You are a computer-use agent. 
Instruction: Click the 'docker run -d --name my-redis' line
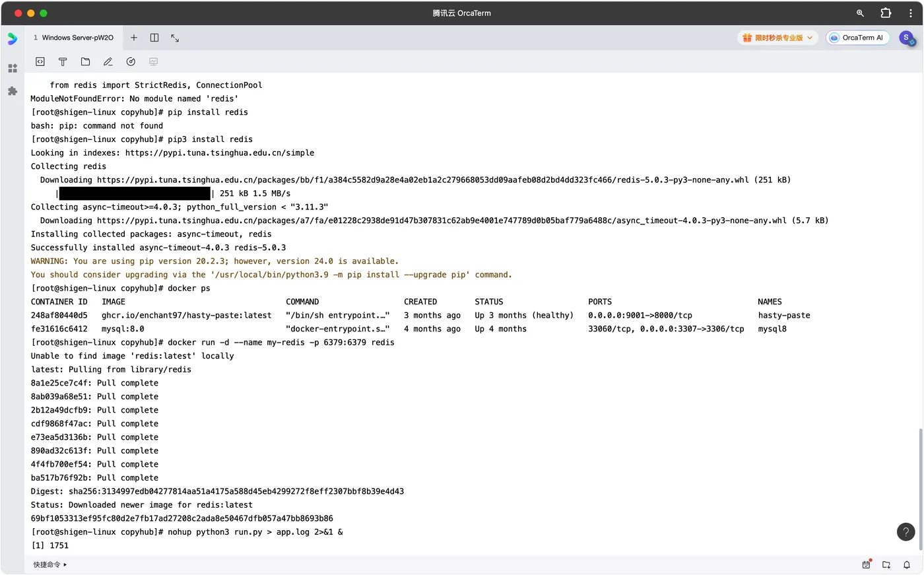click(x=213, y=342)
